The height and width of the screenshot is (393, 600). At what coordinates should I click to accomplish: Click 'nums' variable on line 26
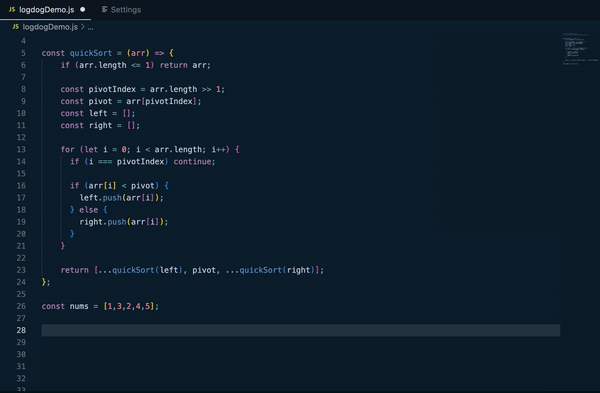[x=79, y=307]
